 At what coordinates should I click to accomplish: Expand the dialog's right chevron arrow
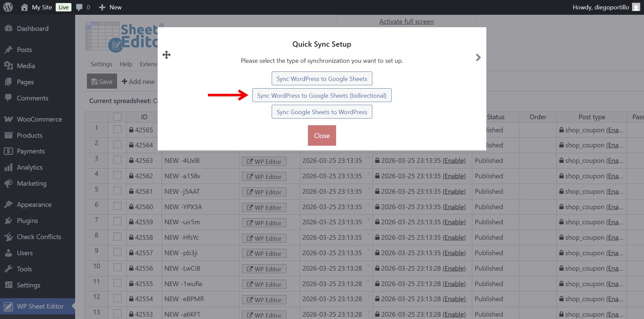(478, 57)
